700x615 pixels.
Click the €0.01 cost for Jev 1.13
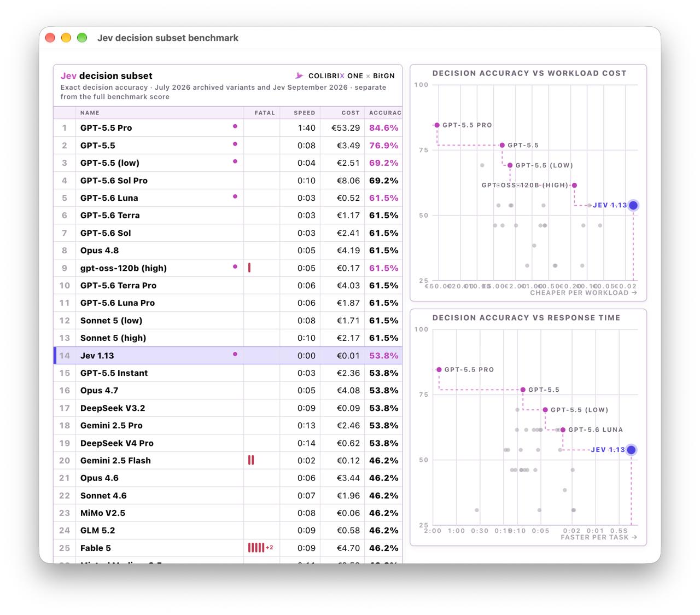pos(348,356)
